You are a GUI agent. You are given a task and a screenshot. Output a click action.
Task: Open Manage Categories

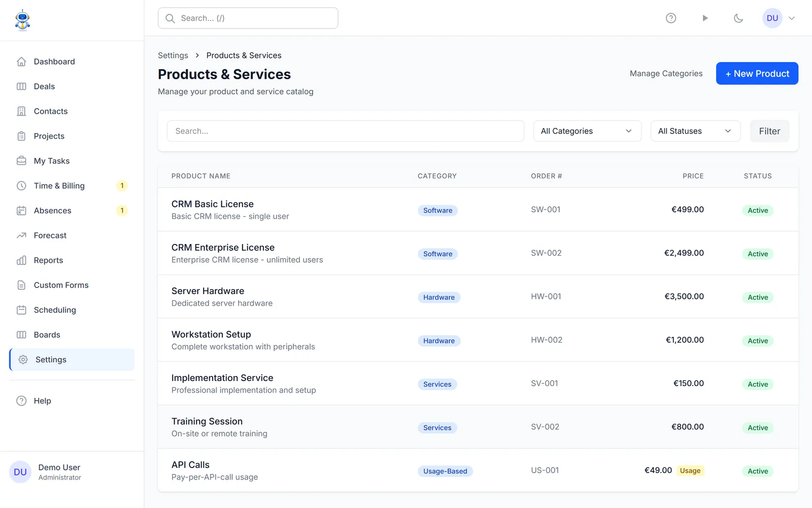(x=666, y=74)
